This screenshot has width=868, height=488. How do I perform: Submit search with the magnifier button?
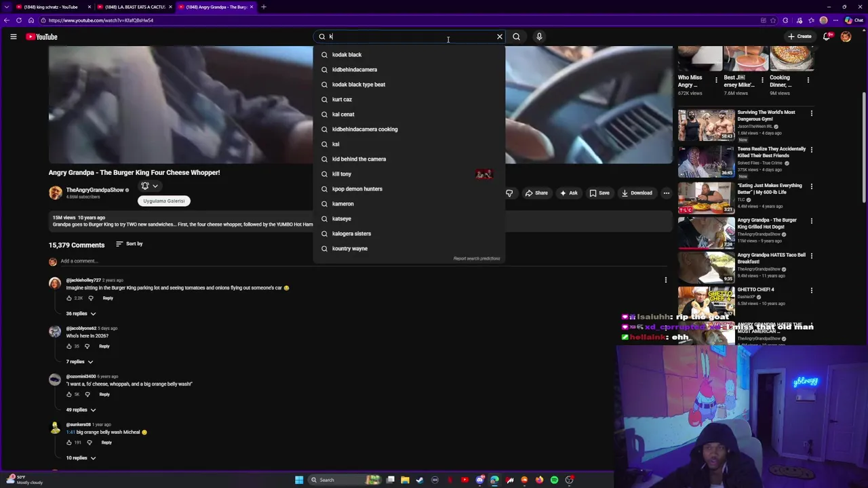[516, 37]
